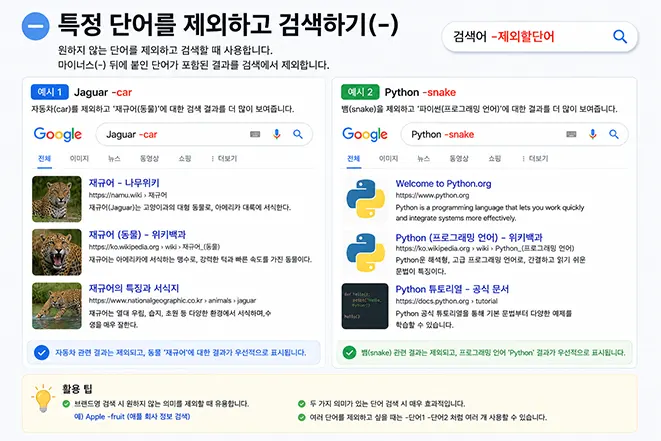The height and width of the screenshot is (441, 661).
Task: Open the Welcome to Python.org result link
Action: pyautogui.click(x=443, y=184)
